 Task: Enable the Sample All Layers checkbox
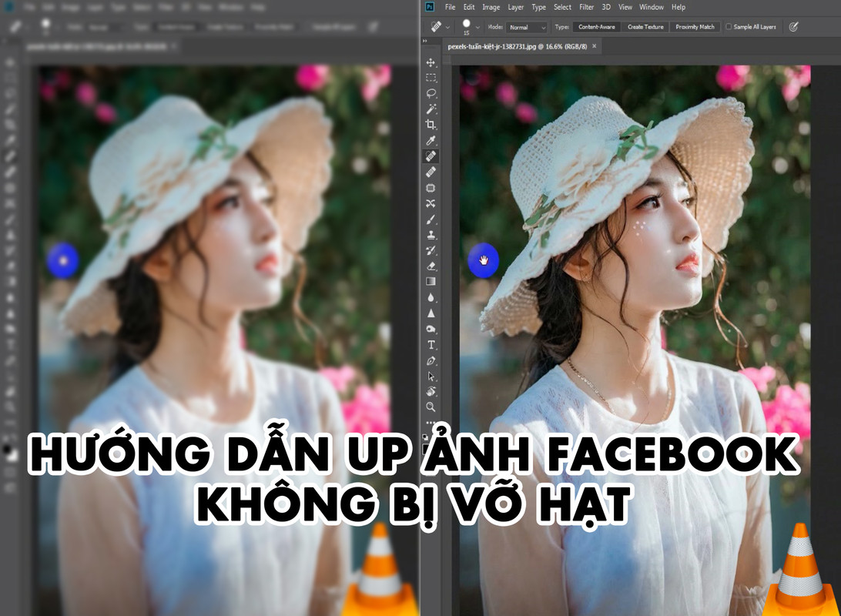(729, 26)
